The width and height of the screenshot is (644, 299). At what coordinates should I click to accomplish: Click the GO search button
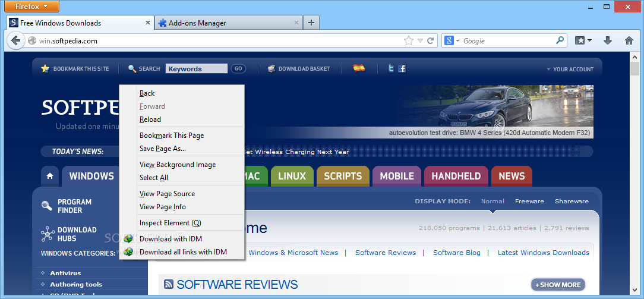(x=238, y=68)
